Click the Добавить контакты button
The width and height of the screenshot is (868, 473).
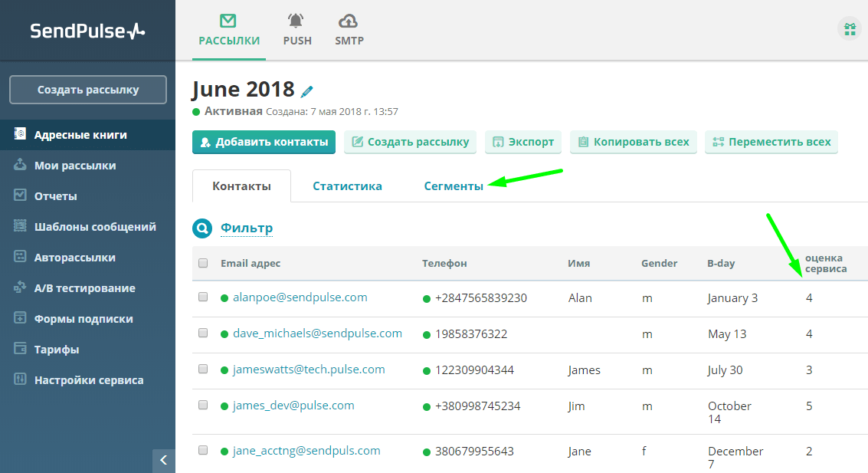coord(264,143)
